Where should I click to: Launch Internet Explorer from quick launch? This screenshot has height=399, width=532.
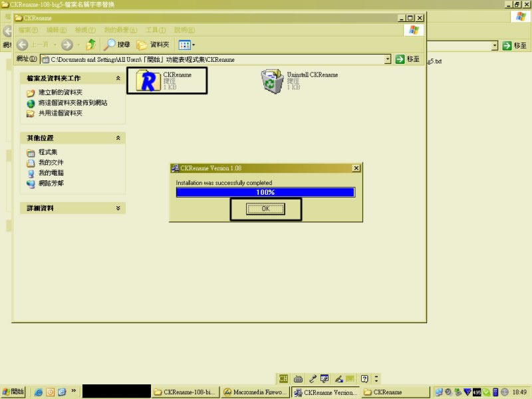pos(39,392)
